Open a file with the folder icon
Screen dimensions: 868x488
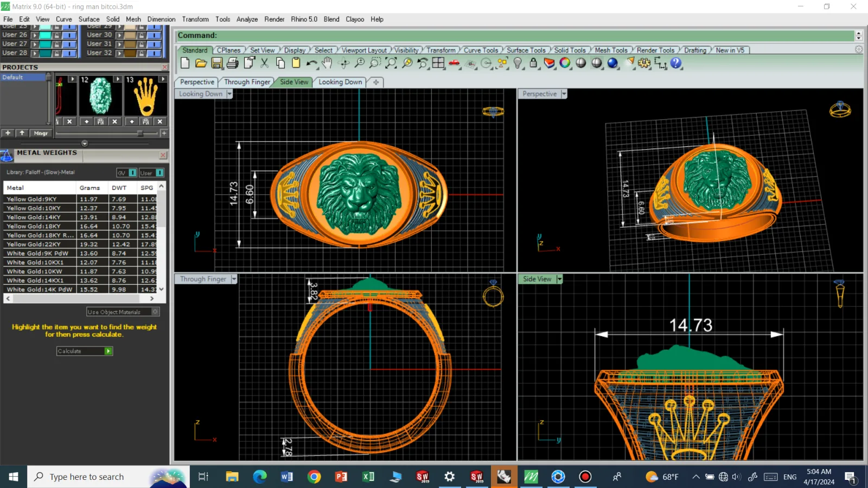click(201, 63)
